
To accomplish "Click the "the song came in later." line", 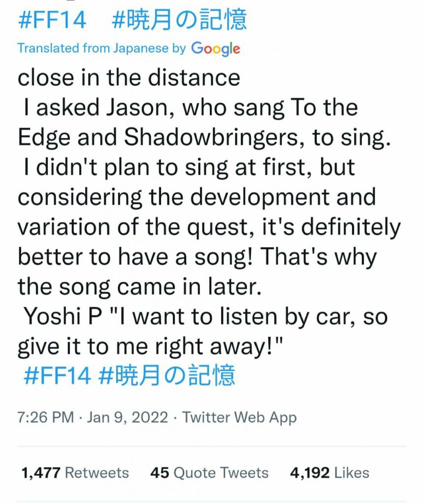I will click(138, 287).
